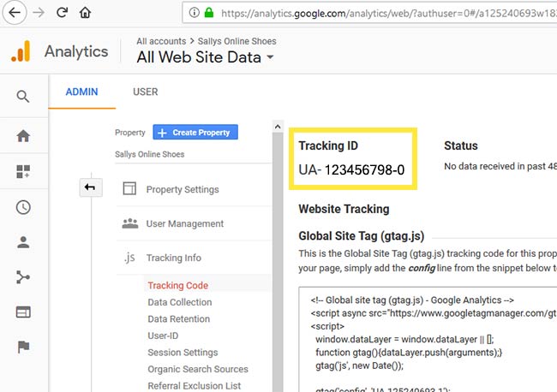This screenshot has height=392, width=557.
Task: Click the tracking ID value UA-123456798-0
Action: tap(351, 170)
